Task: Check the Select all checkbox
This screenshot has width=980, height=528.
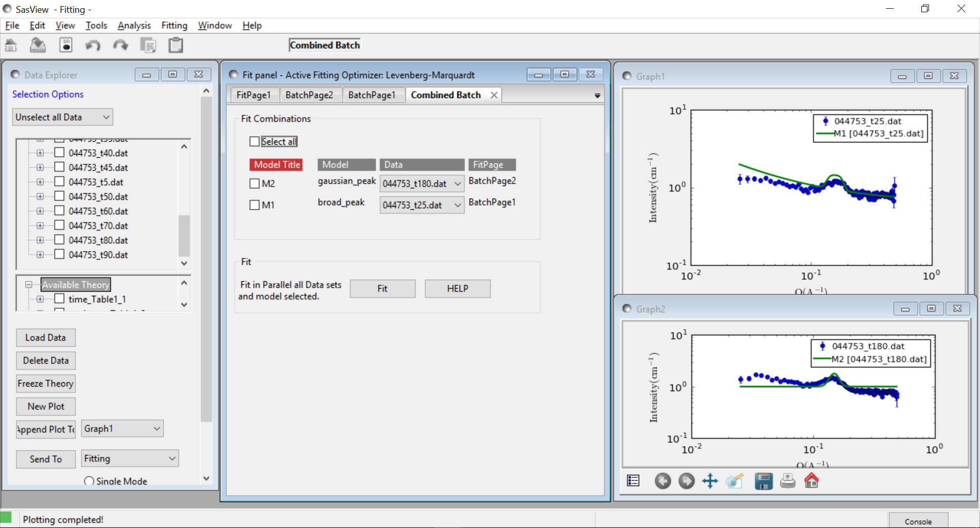Action: point(255,142)
